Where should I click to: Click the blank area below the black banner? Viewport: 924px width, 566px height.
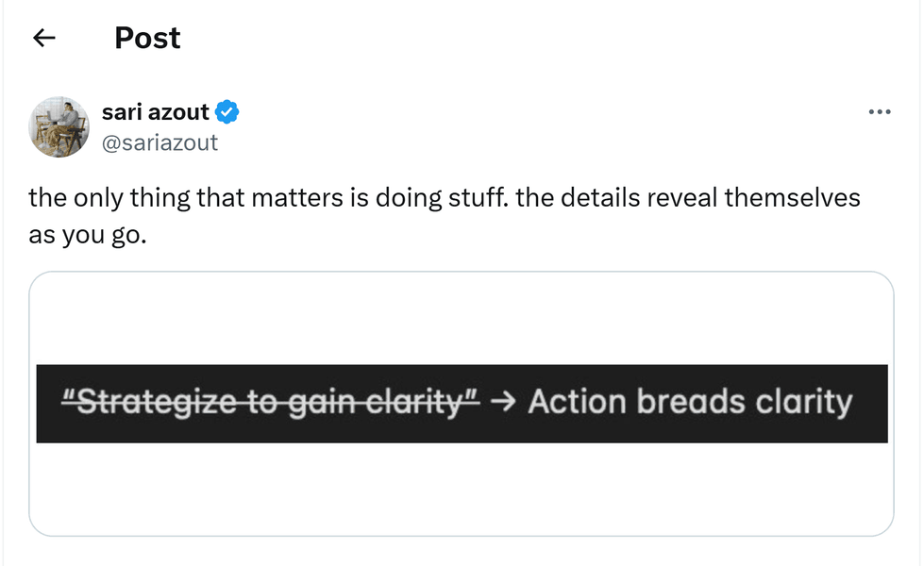coord(461,488)
